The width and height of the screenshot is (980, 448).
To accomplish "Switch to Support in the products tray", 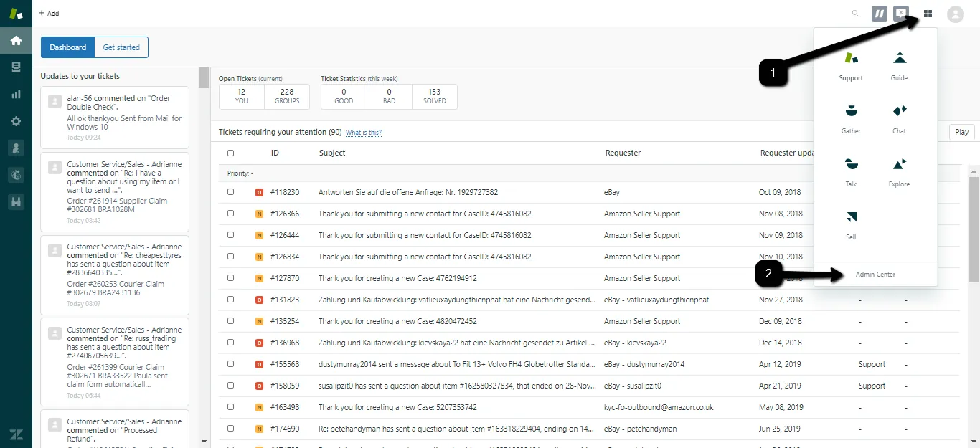I will pos(851,66).
